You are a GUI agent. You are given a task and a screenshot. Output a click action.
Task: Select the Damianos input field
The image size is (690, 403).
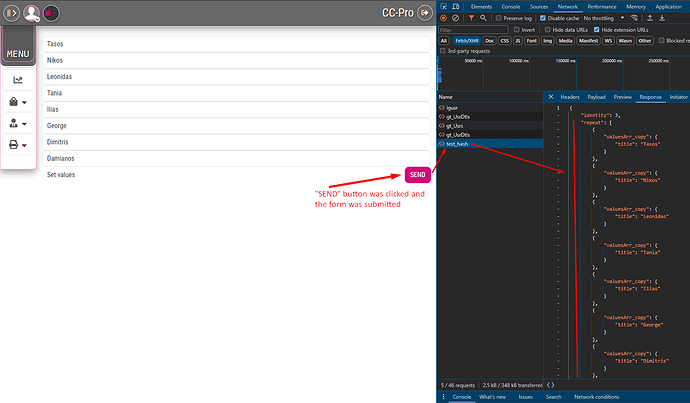(236, 158)
